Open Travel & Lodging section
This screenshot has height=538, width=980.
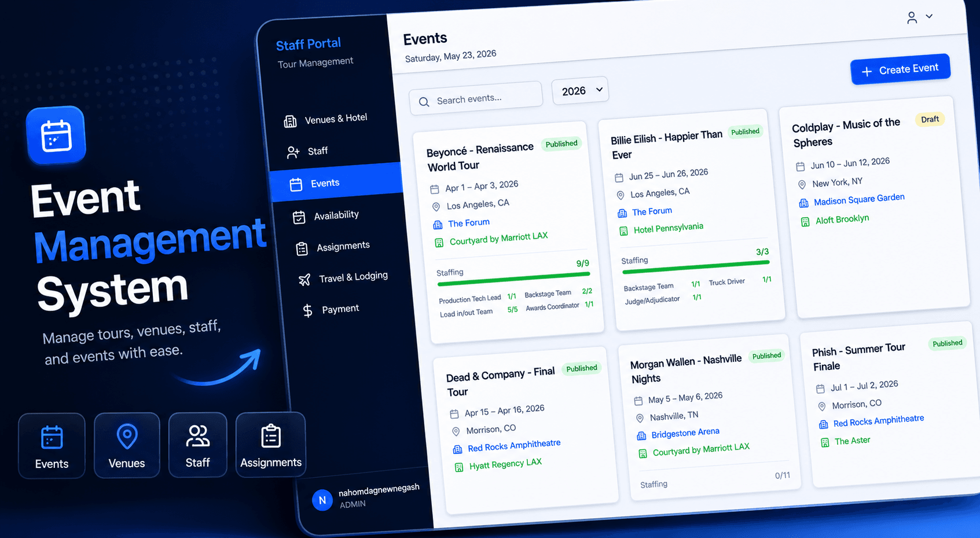pos(344,278)
